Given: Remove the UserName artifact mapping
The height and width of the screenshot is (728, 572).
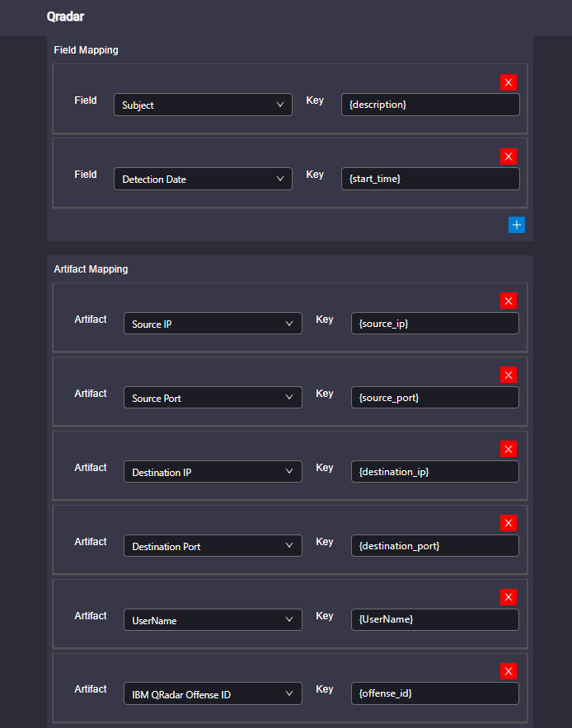Looking at the screenshot, I should click(509, 597).
